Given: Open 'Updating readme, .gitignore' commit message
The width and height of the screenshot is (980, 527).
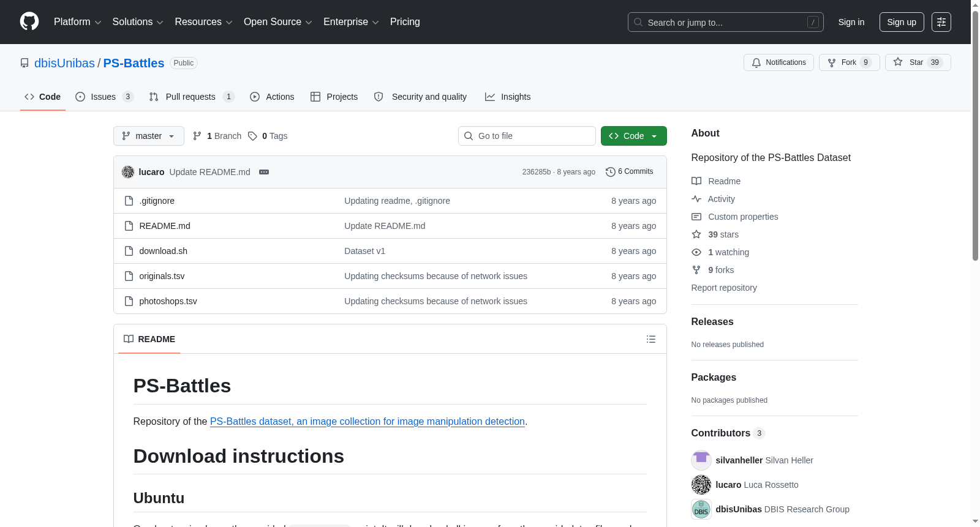Looking at the screenshot, I should [397, 201].
